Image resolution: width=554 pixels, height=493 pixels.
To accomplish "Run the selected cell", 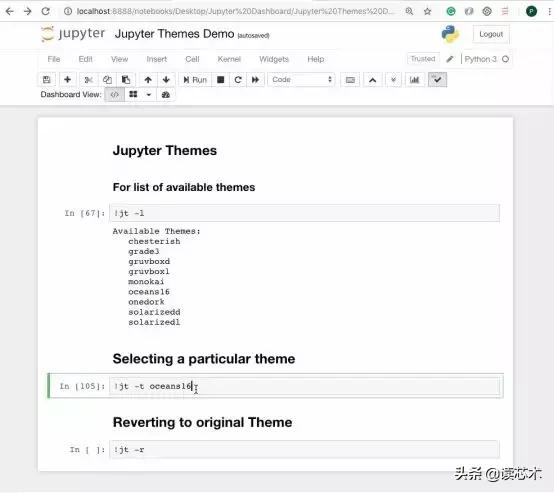I will pyautogui.click(x=195, y=80).
